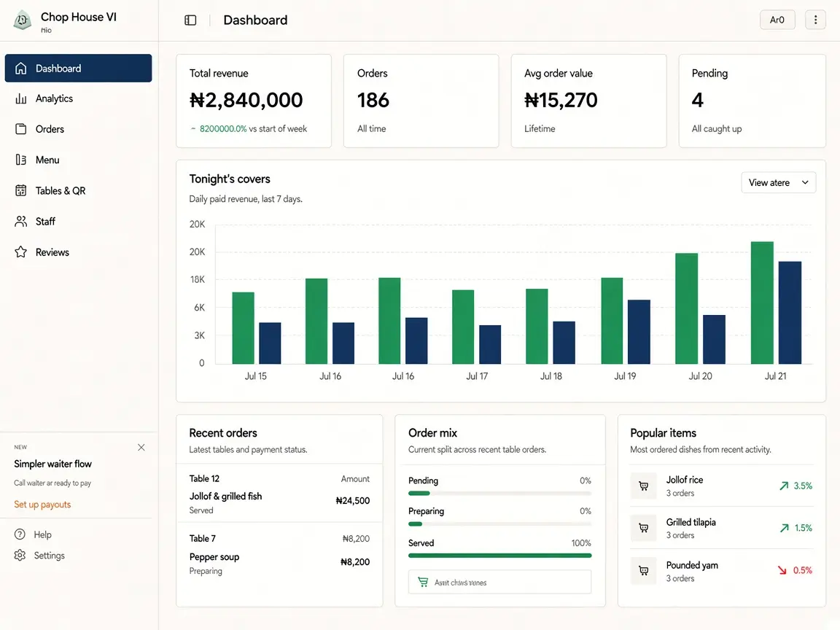Go to Analytics in sidebar
This screenshot has height=630, width=840.
(78, 98)
